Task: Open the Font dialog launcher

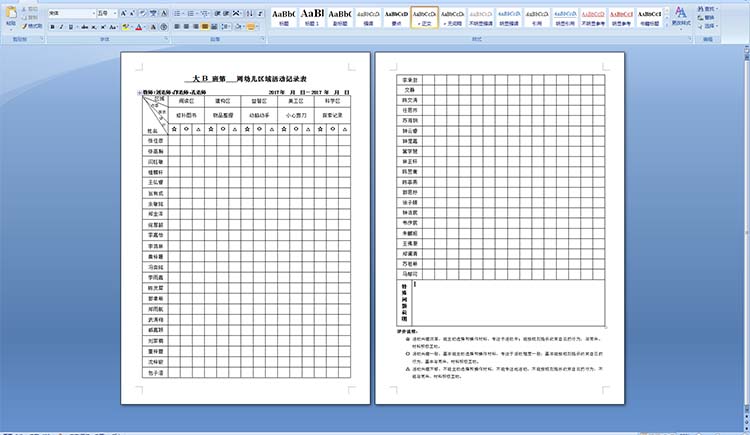Action: [x=166, y=38]
